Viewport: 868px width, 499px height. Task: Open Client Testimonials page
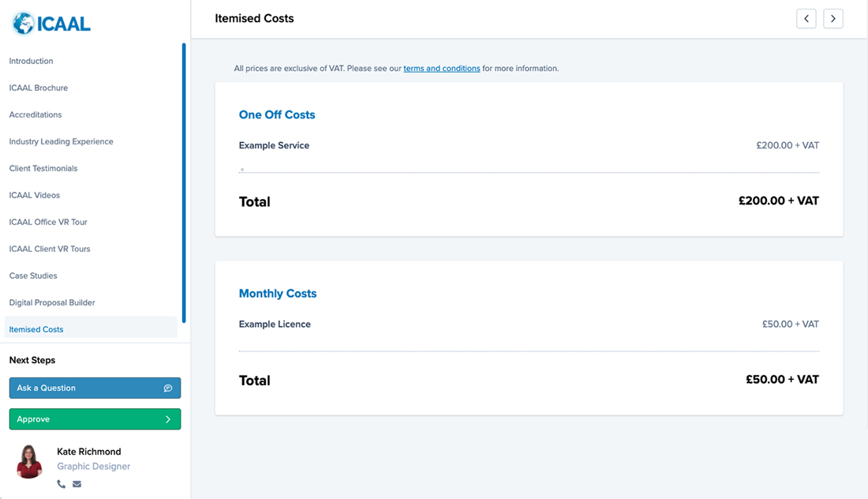click(x=43, y=168)
